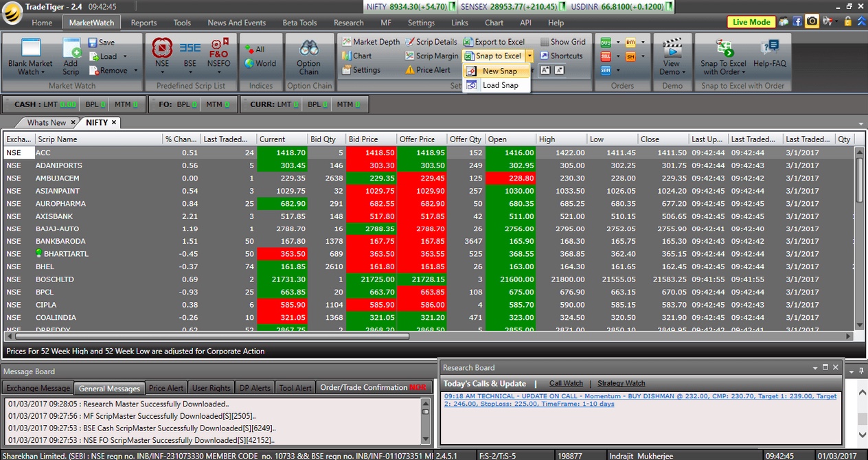Click the camera snapshot icon
The image size is (868, 460).
812,21
